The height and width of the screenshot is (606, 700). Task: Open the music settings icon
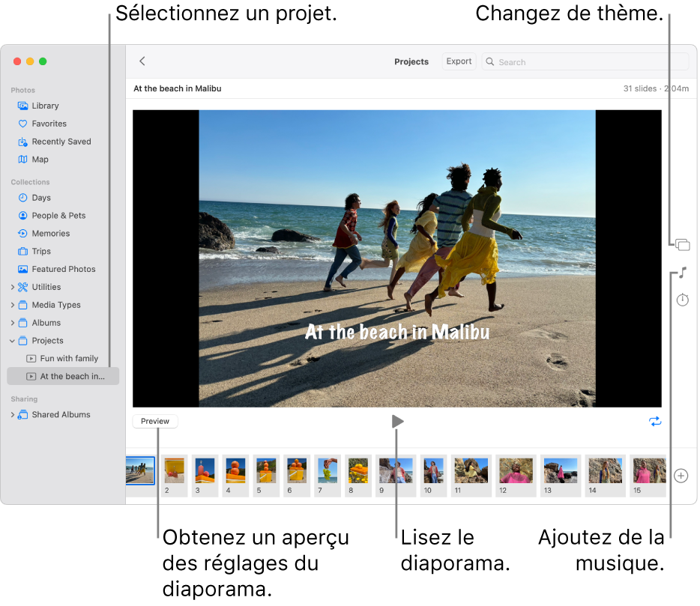pos(681,272)
